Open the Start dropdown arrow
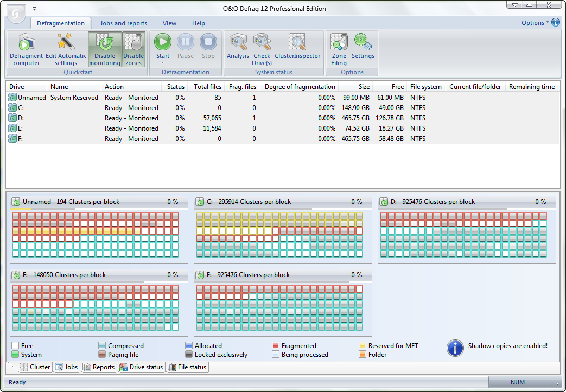The height and width of the screenshot is (392, 566). point(162,63)
